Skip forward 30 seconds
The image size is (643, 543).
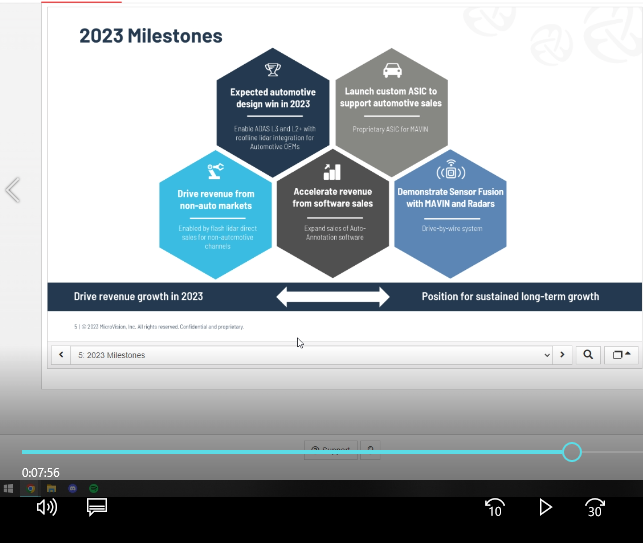point(595,508)
